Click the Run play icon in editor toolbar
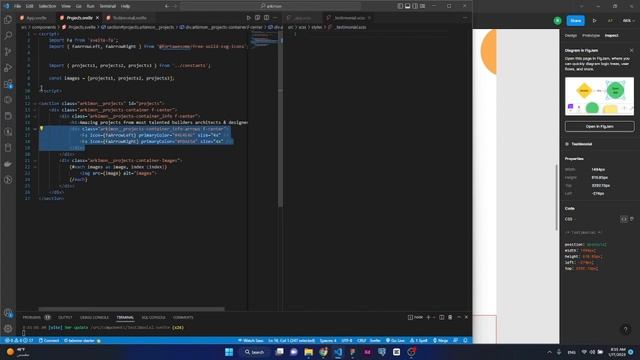The image size is (640, 360). pyautogui.click(x=248, y=18)
